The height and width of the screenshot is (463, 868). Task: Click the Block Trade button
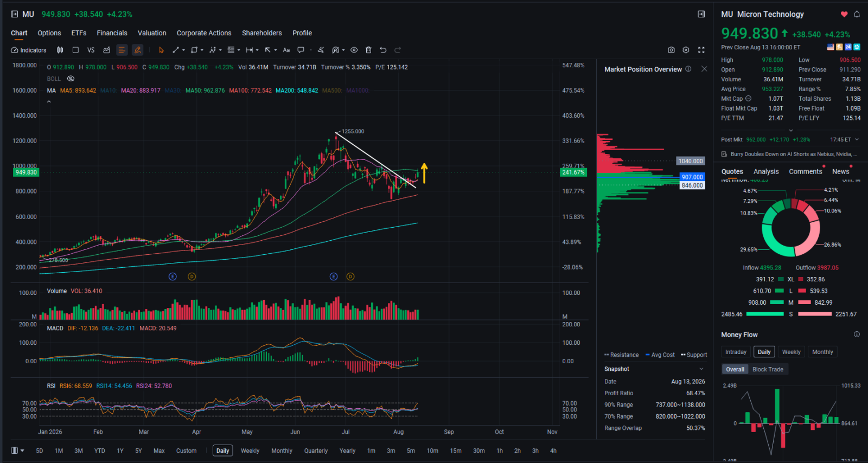tap(768, 369)
